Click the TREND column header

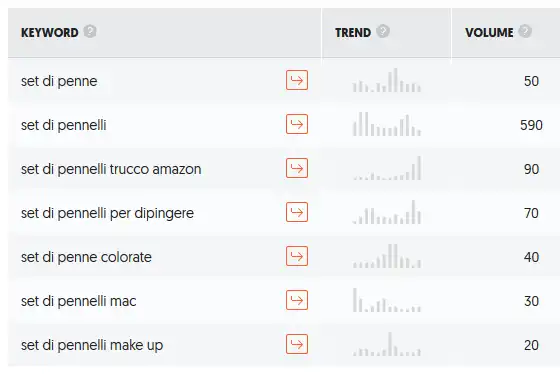pos(353,33)
